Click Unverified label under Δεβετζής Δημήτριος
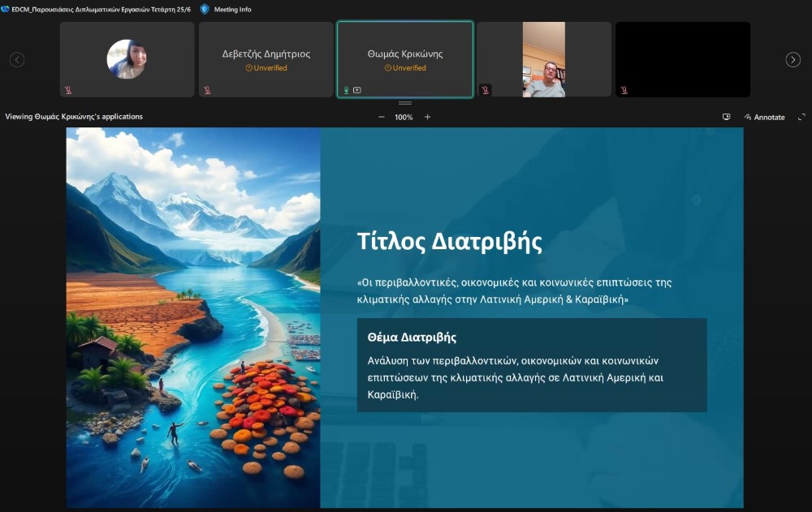Screen dimensions: 812x512 tap(266, 68)
